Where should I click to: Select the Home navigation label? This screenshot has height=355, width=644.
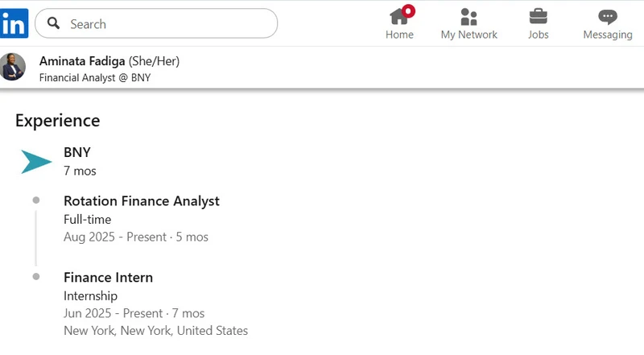pyautogui.click(x=399, y=35)
